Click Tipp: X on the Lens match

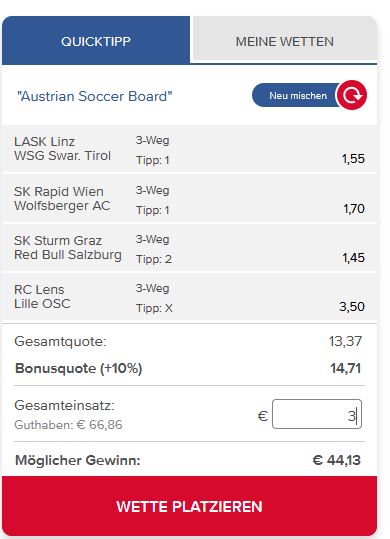coord(154,308)
